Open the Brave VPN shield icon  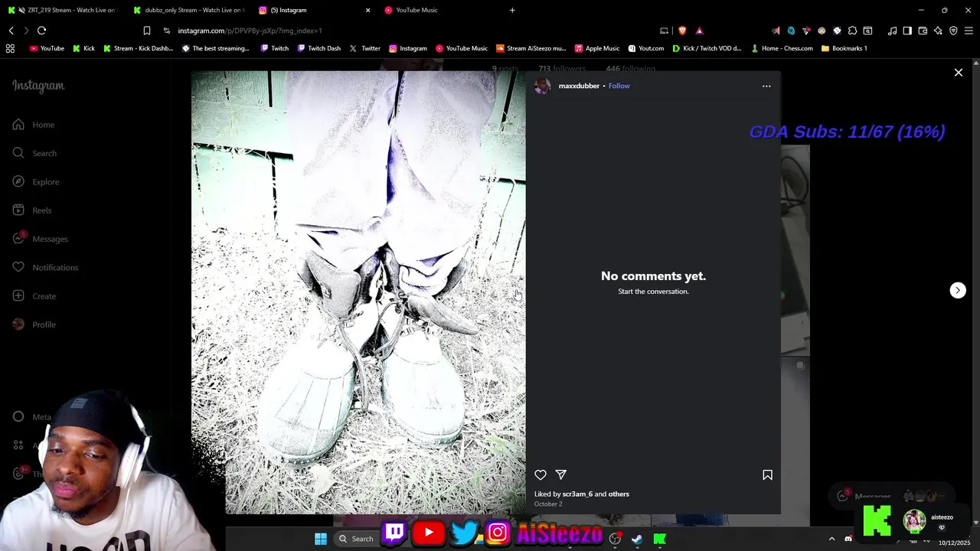[x=953, y=31]
